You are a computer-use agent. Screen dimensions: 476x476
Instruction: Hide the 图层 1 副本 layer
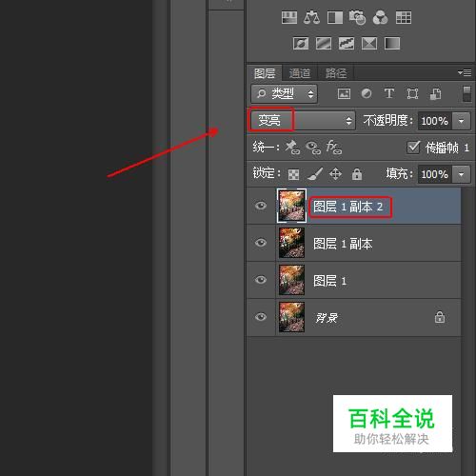tap(261, 243)
